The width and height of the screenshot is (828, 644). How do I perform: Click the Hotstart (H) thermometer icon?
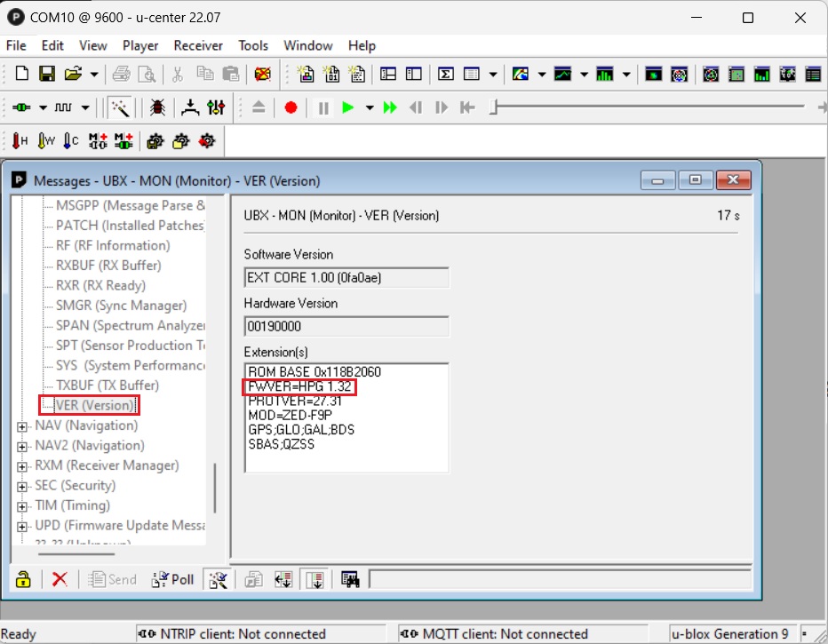20,140
